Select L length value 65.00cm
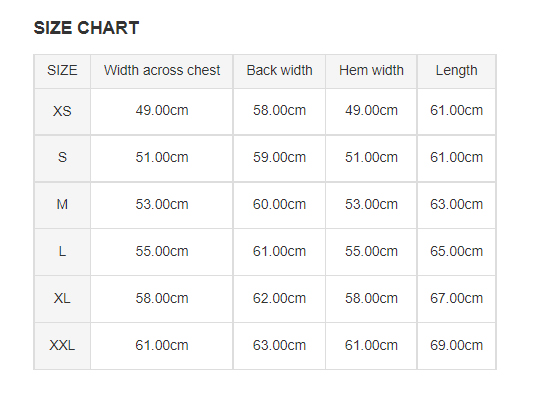 [x=457, y=252]
